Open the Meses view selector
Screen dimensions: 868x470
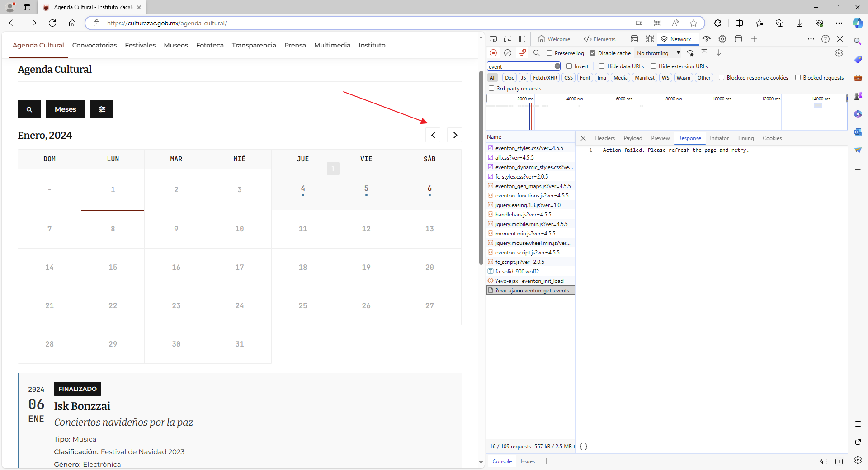(66, 109)
